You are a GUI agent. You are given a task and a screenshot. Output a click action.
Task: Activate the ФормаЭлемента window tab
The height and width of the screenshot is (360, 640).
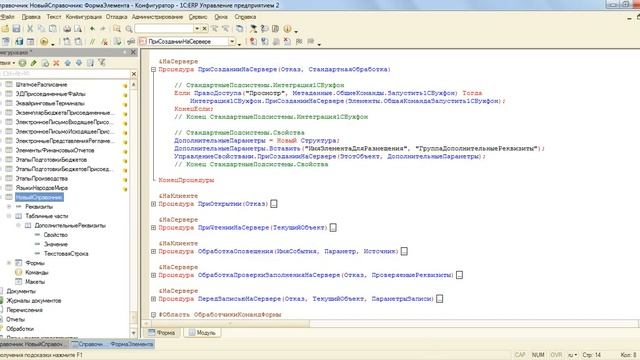click(x=113, y=344)
